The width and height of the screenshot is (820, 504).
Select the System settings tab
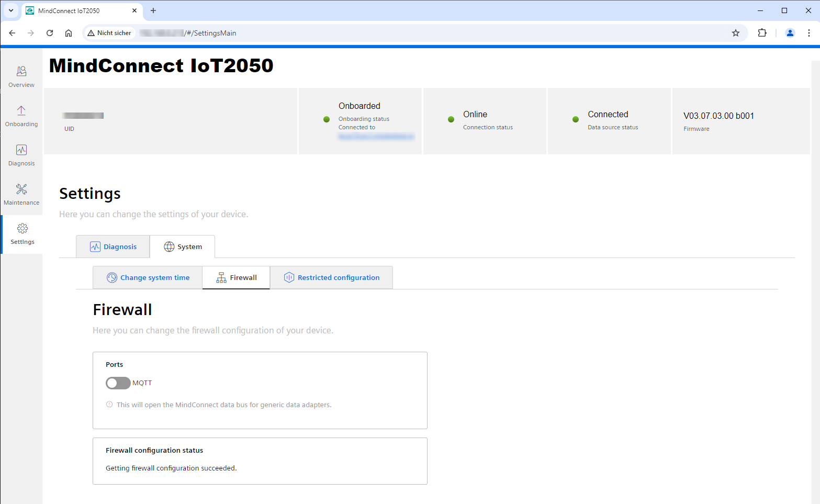[183, 247]
